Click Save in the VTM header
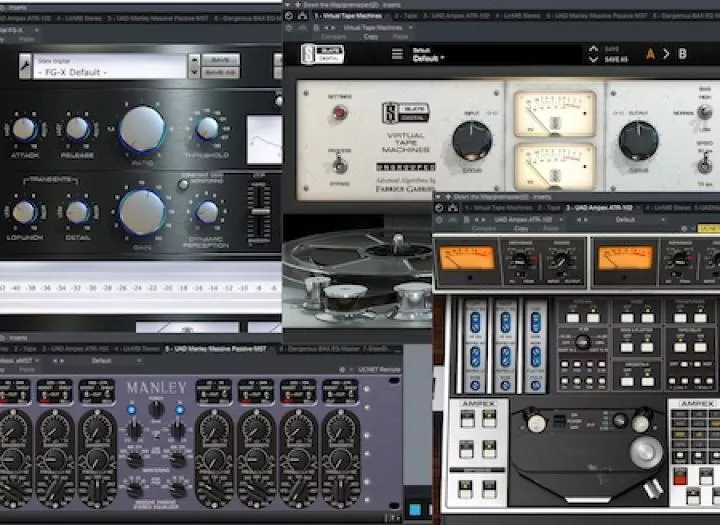720x525 pixels. click(612, 49)
